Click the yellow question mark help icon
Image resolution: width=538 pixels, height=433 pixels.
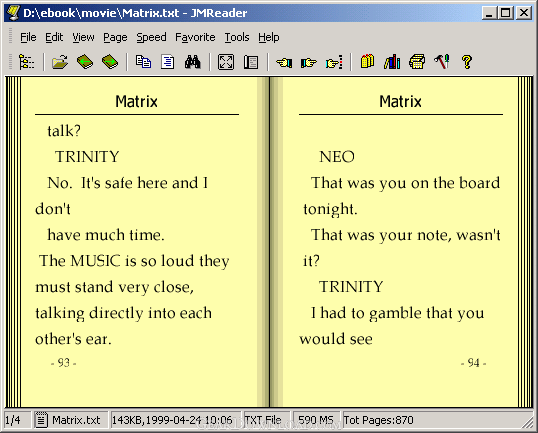click(467, 62)
